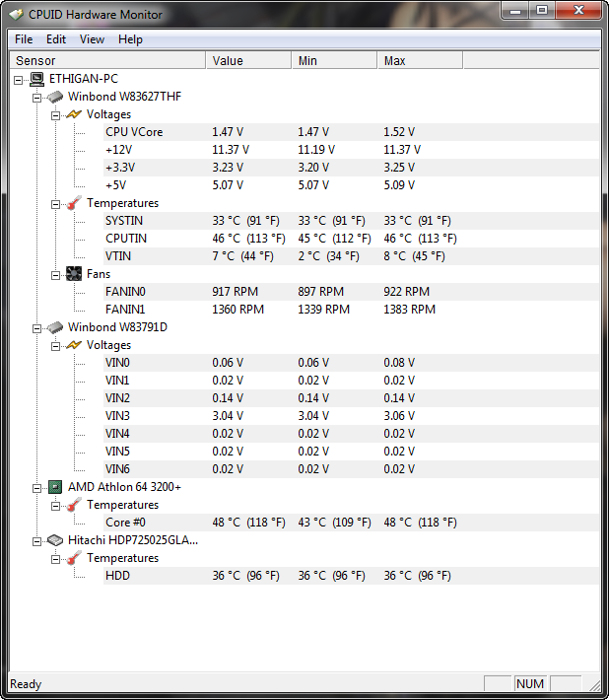Screen dimensions: 609x700
Task: Open the View menu
Action: 92,39
